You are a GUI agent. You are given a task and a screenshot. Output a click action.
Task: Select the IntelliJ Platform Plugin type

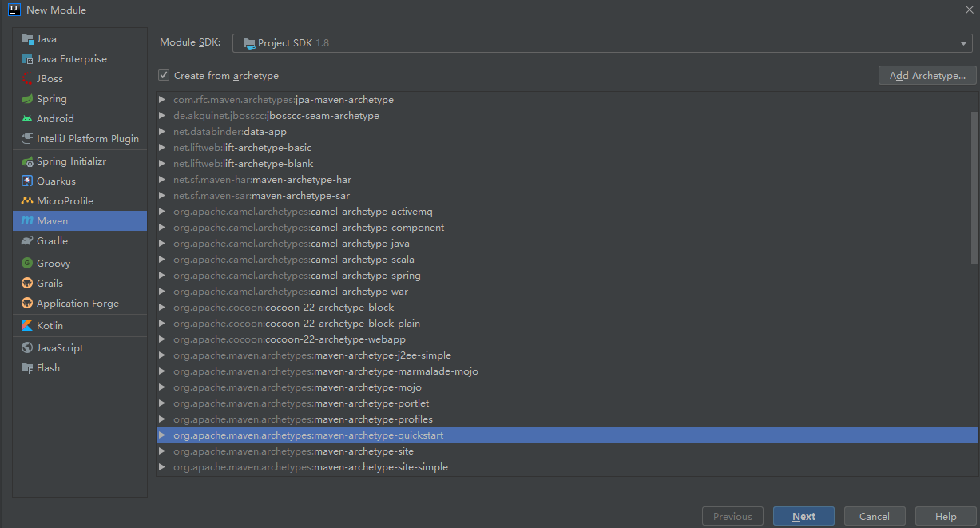pyautogui.click(x=84, y=138)
